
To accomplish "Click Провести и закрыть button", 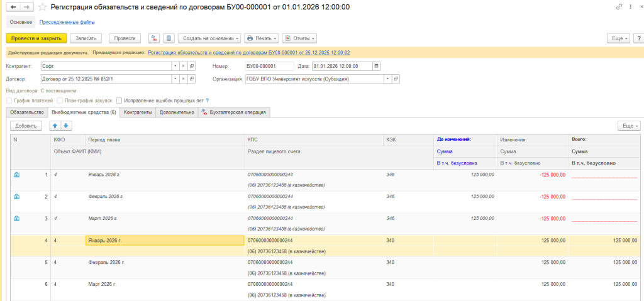I will click(36, 38).
